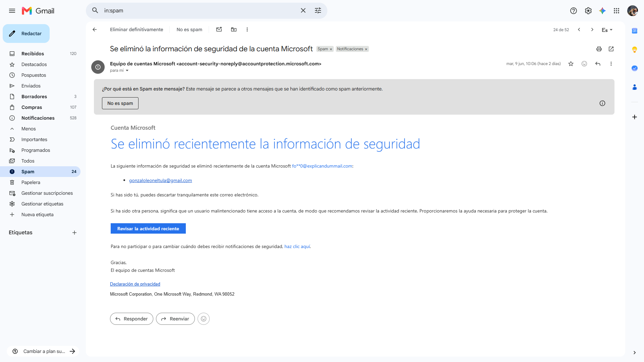Open the Enviados folder

point(40,86)
